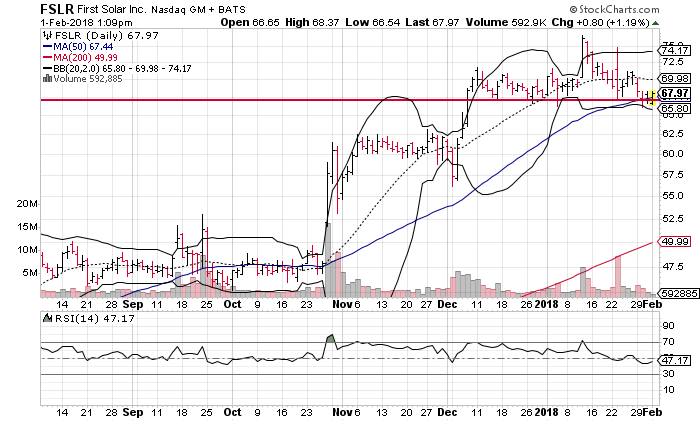The width and height of the screenshot is (700, 421).
Task: Click the FSLR ticker symbol in the title
Action: pyautogui.click(x=57, y=9)
